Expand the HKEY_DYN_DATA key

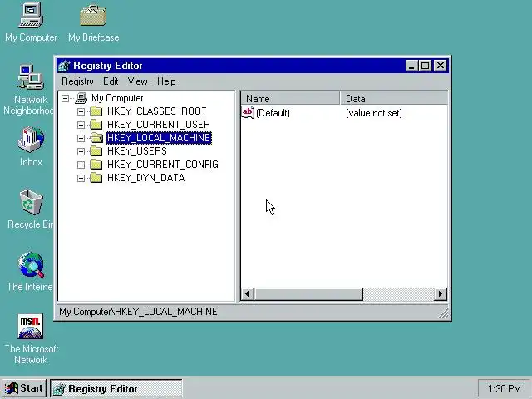tap(81, 178)
